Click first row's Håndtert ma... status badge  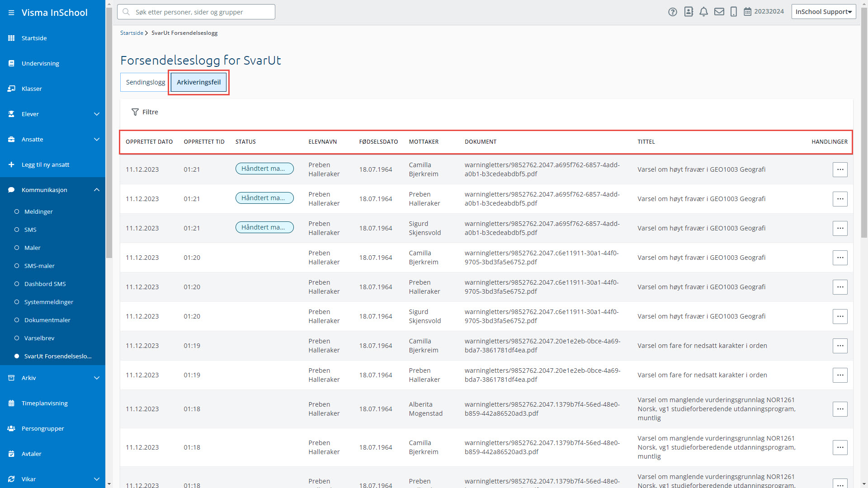264,169
